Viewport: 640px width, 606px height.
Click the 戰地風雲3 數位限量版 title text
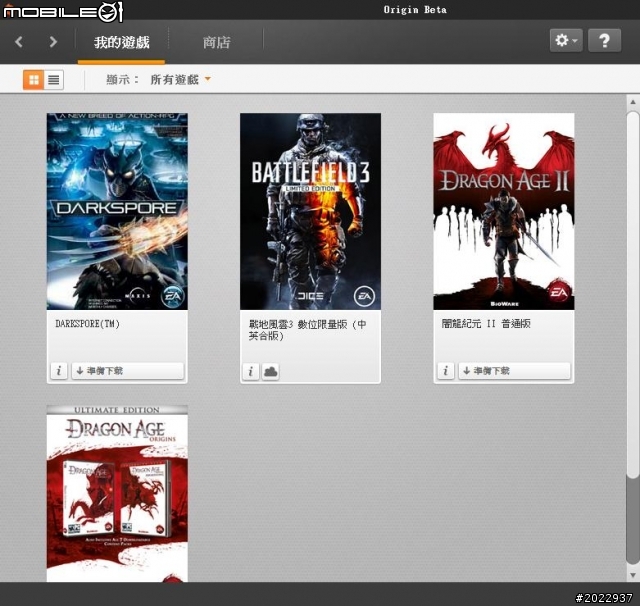[x=307, y=330]
